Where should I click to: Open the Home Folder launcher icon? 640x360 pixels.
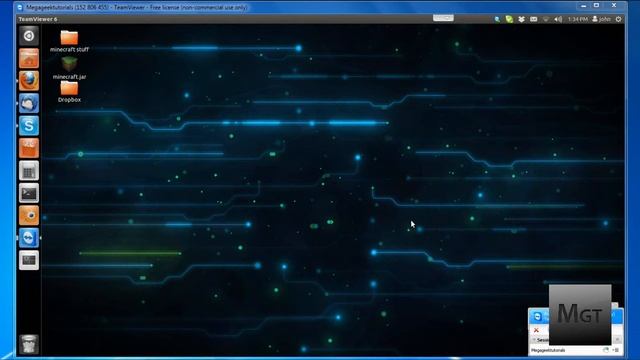coord(29,58)
